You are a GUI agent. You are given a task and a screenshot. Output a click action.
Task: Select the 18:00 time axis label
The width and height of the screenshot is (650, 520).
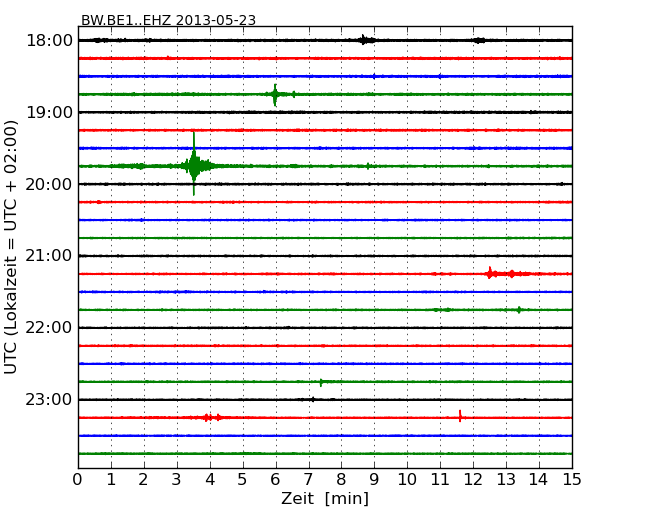click(x=49, y=41)
